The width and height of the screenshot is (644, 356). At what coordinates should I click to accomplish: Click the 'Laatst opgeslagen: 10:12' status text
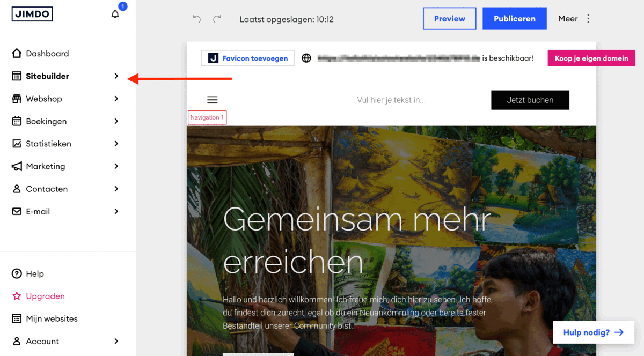click(x=287, y=19)
